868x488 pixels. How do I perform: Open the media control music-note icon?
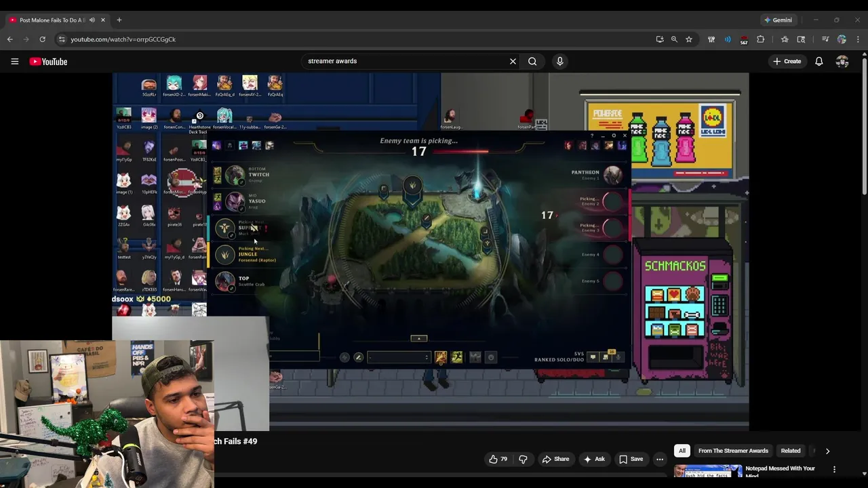click(x=825, y=39)
